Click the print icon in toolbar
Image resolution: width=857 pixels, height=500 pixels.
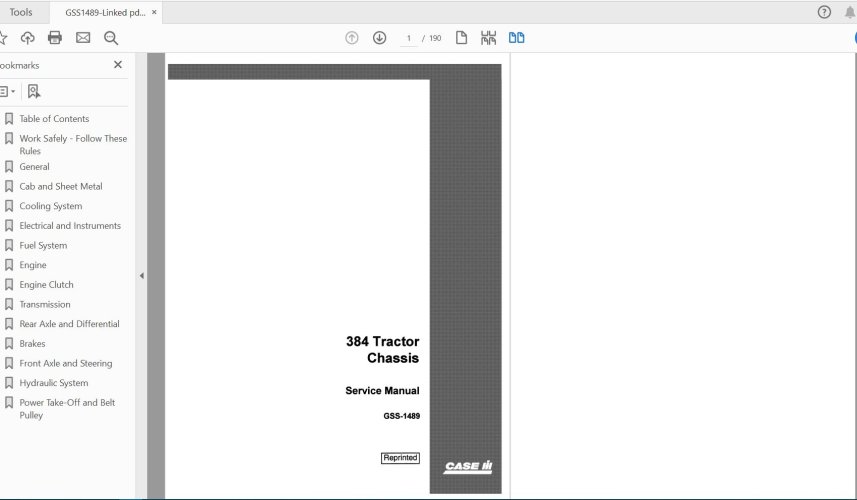[x=55, y=38]
